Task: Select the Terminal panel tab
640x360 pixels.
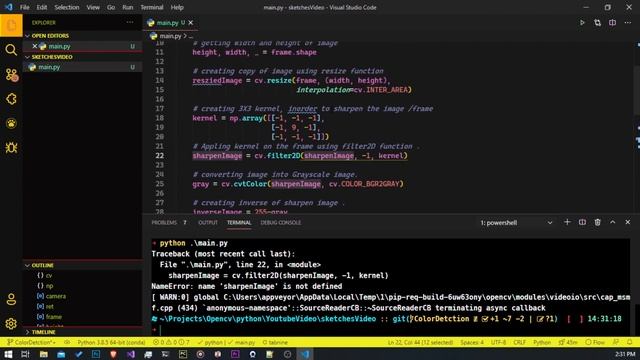Action: point(239,222)
